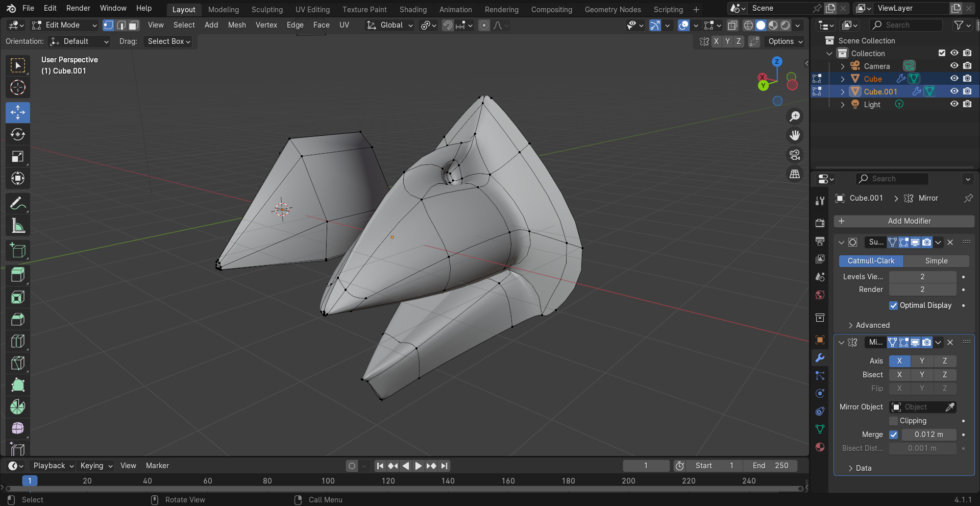This screenshot has height=506, width=980.
Task: Activate the Rotate tool
Action: [18, 134]
